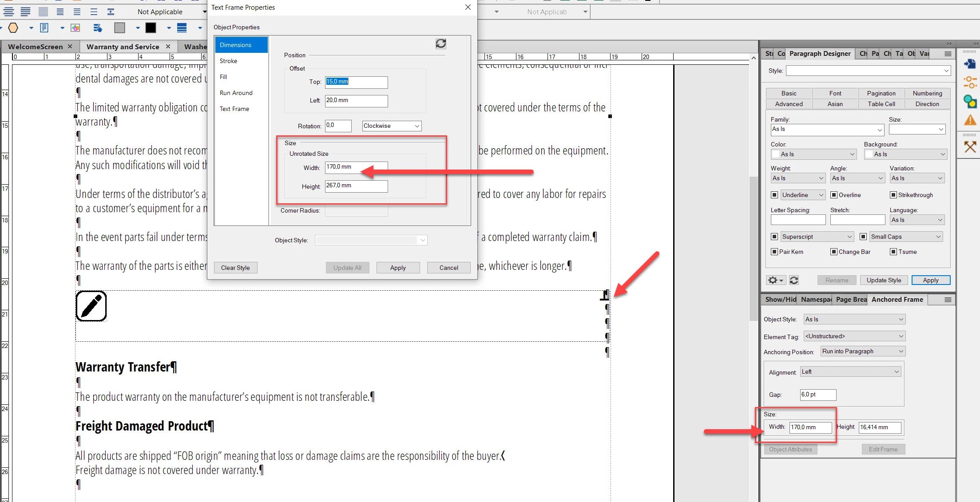This screenshot has width=980, height=502.
Task: Open the Clockwise rotation dropdown
Action: tap(392, 126)
